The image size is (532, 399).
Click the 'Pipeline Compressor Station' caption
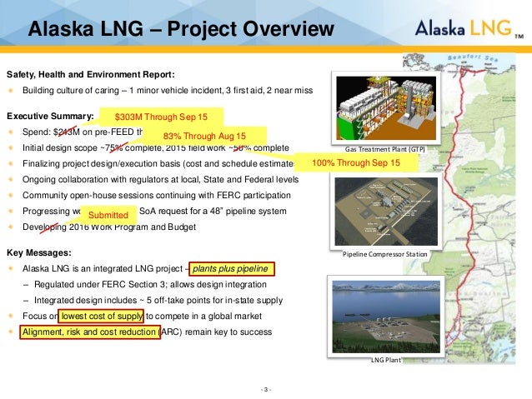click(384, 254)
